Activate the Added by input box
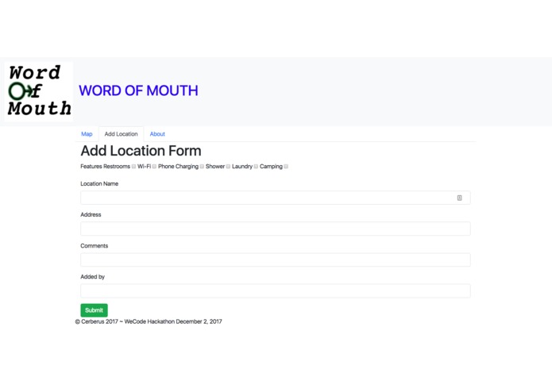Image resolution: width=552 pixels, height=392 pixels. click(x=276, y=290)
